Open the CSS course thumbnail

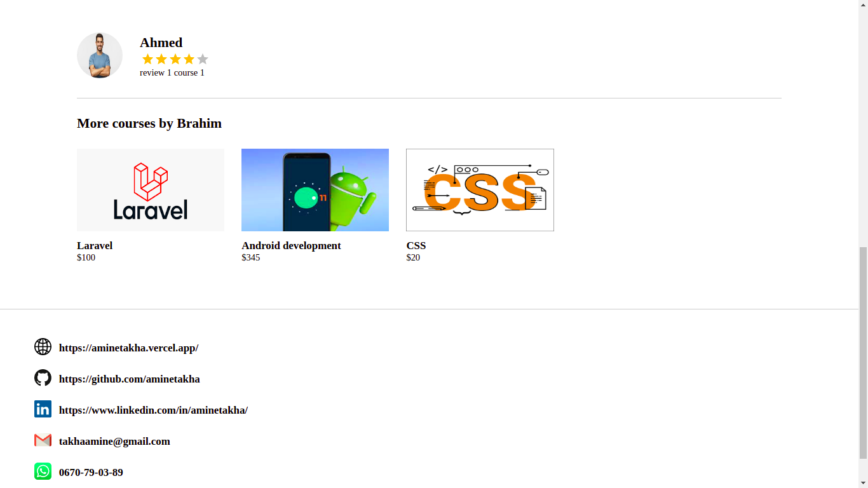[480, 190]
